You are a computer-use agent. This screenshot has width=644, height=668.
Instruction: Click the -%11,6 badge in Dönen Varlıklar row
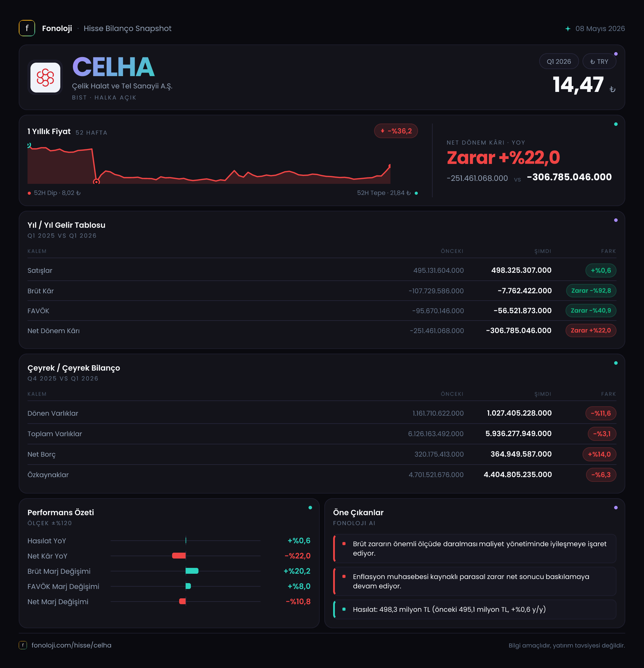(601, 413)
